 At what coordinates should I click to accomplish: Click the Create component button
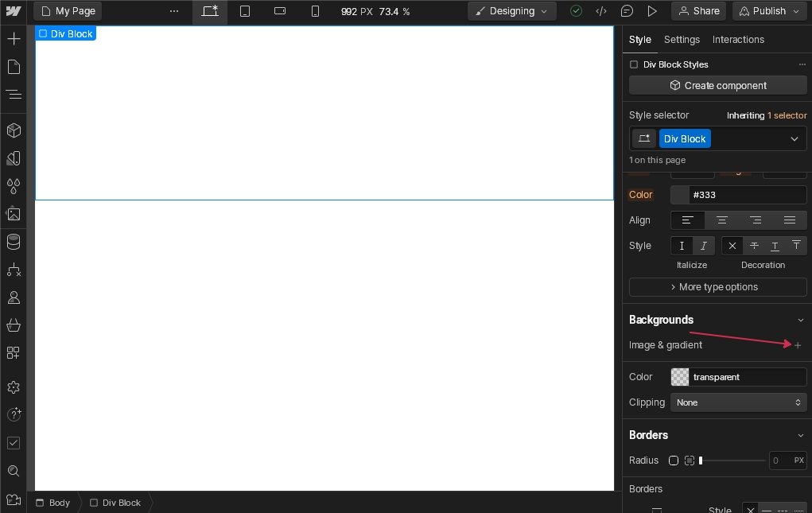[717, 85]
